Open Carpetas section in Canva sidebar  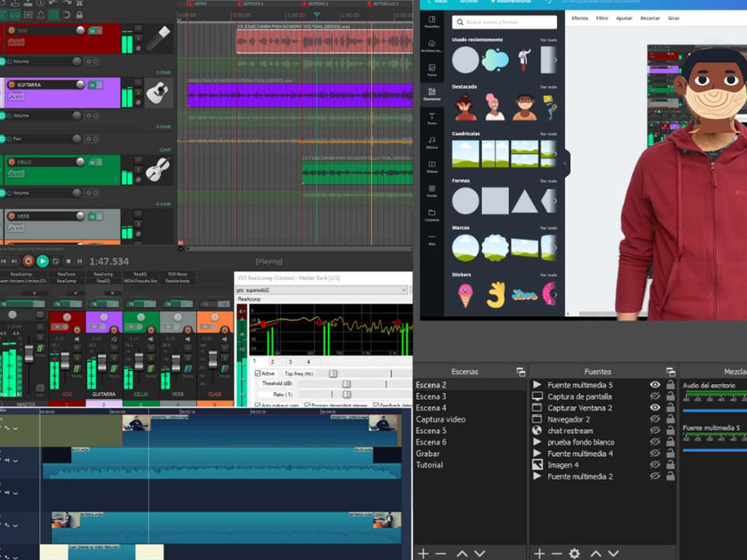[432, 215]
